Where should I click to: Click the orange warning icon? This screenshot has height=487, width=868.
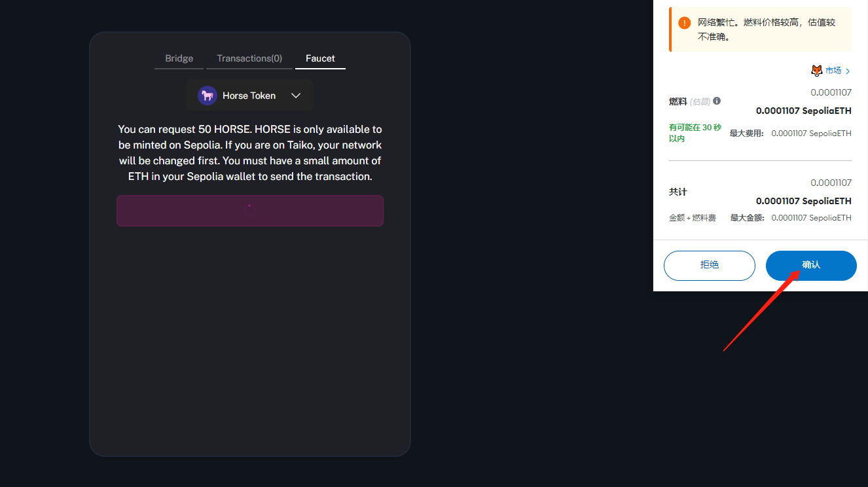(685, 23)
